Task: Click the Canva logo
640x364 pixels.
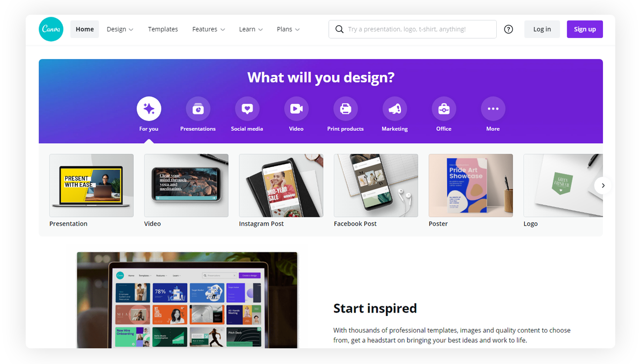Action: click(51, 29)
